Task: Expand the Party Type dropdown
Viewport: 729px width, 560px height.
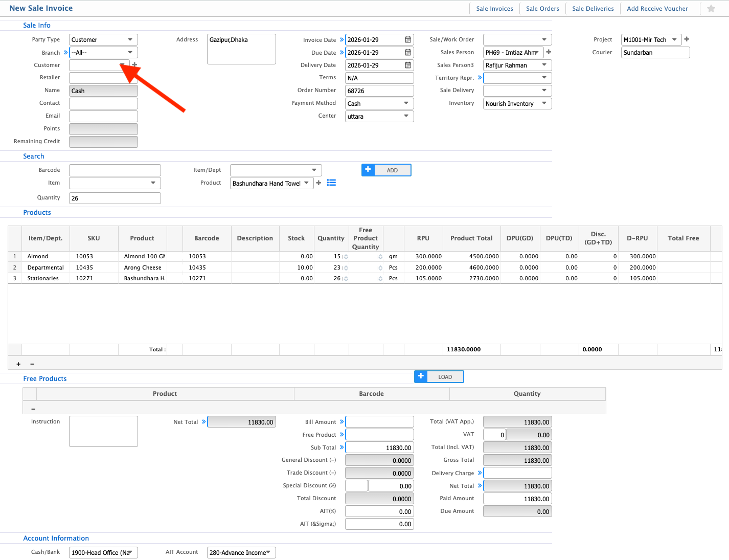Action: [x=130, y=40]
